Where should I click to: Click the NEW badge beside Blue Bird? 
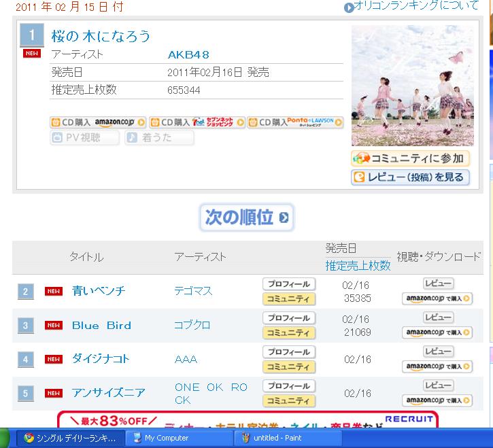pyautogui.click(x=54, y=326)
